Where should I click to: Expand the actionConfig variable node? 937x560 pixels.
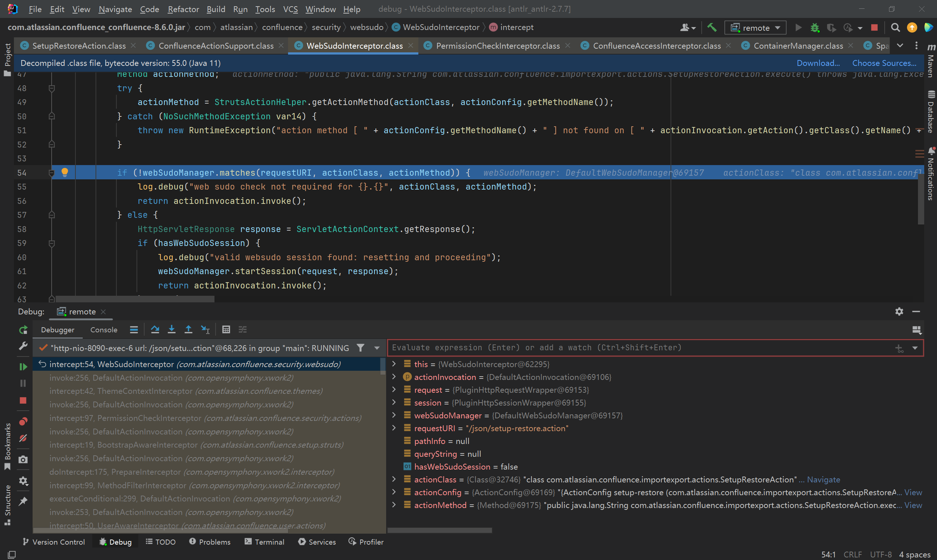393,492
